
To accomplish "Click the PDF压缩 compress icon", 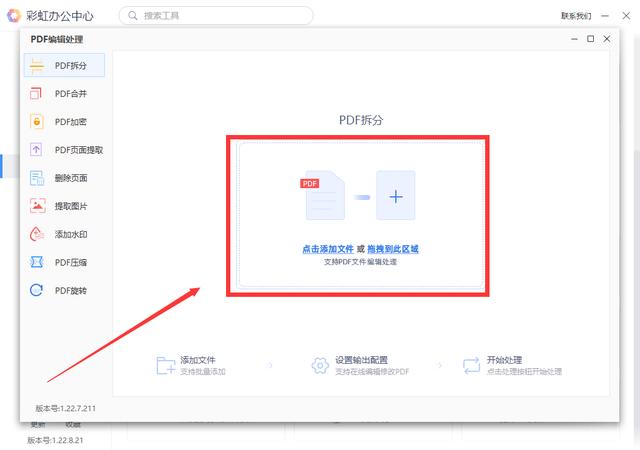I will tap(37, 262).
